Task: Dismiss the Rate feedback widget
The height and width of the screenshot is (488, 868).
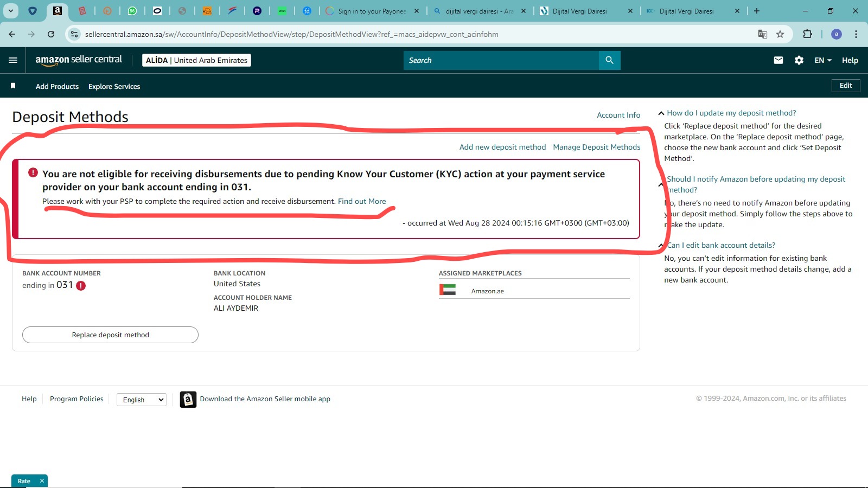Action: [x=42, y=481]
